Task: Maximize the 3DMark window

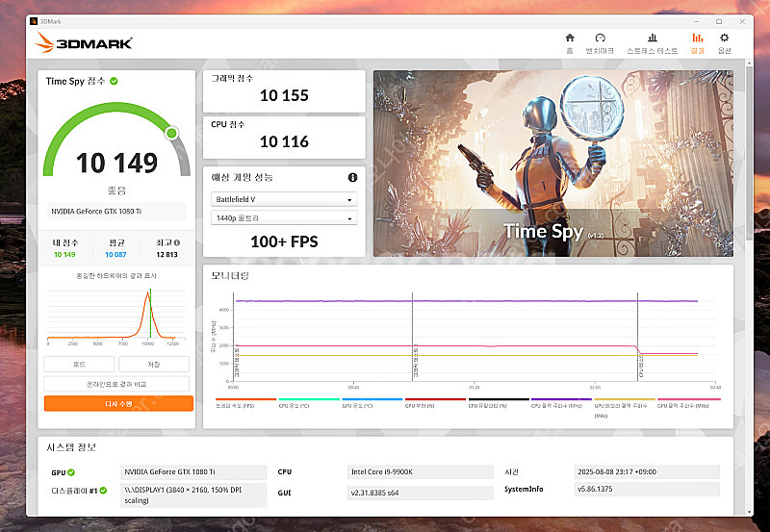Action: tap(719, 21)
